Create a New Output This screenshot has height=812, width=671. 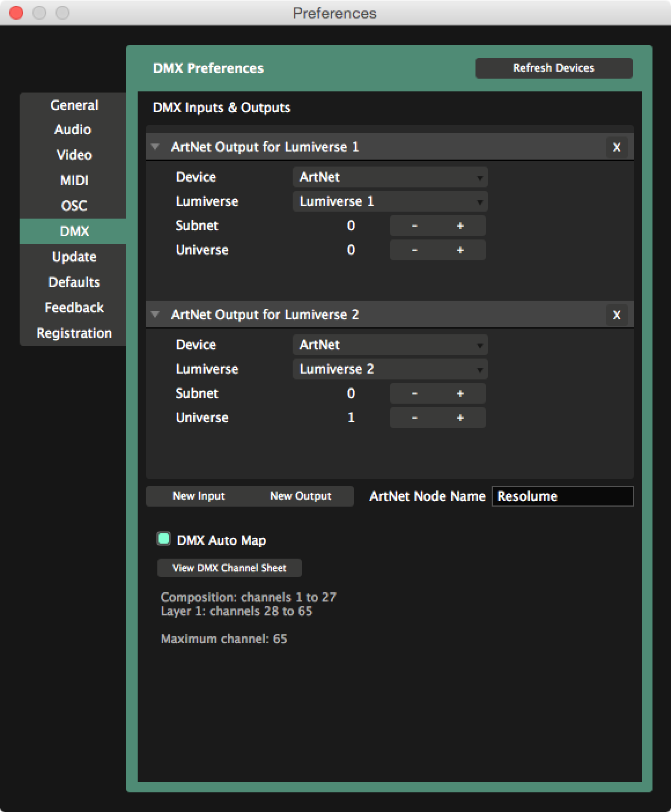[x=300, y=496]
